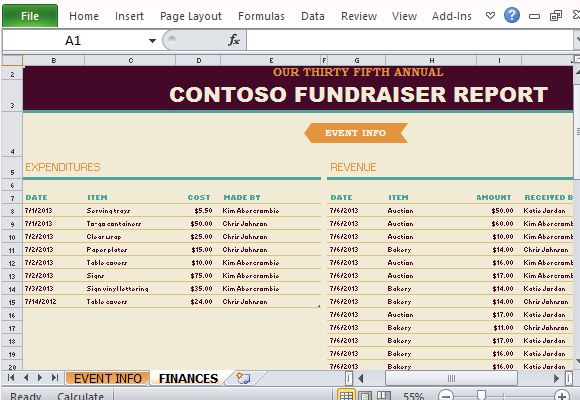Switch to Normal view icon
The image size is (580, 400).
coord(346,396)
